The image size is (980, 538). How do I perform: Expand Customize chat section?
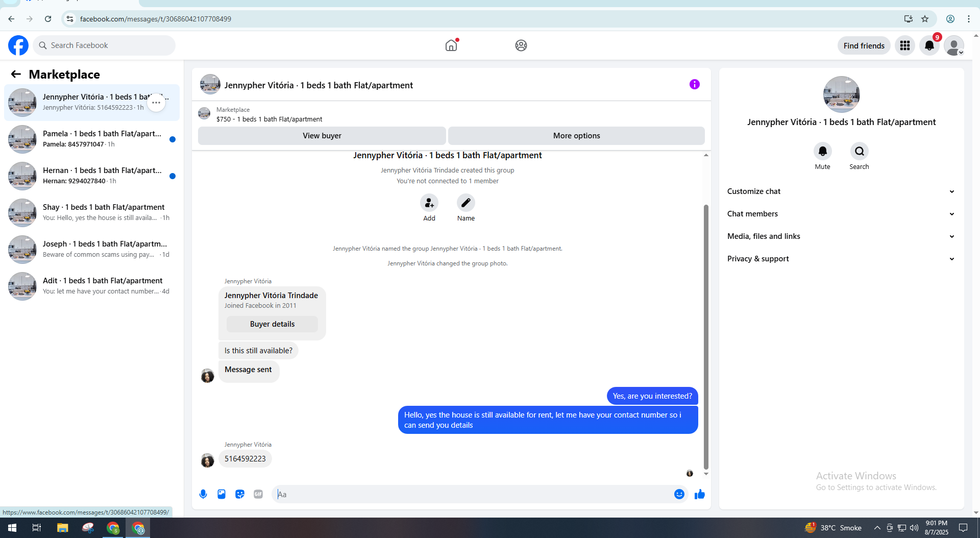[x=841, y=191]
